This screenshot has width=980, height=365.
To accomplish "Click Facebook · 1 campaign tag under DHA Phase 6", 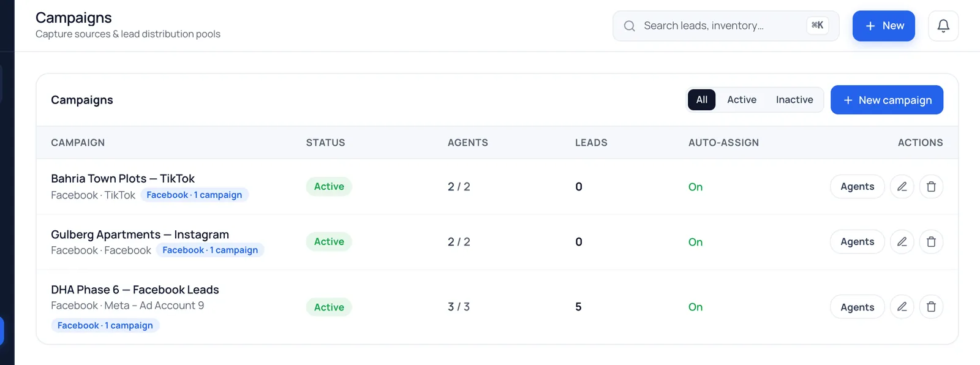I will click(105, 325).
